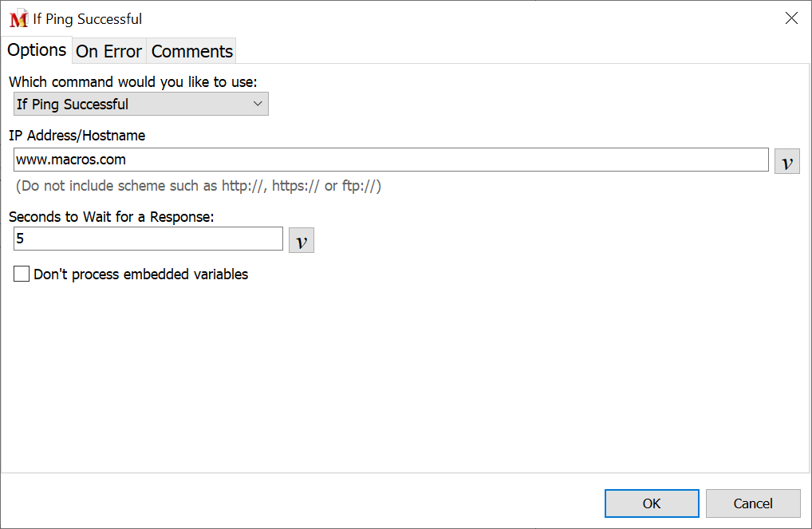
Task: Click the "Which command would you like to use" label
Action: (x=132, y=81)
